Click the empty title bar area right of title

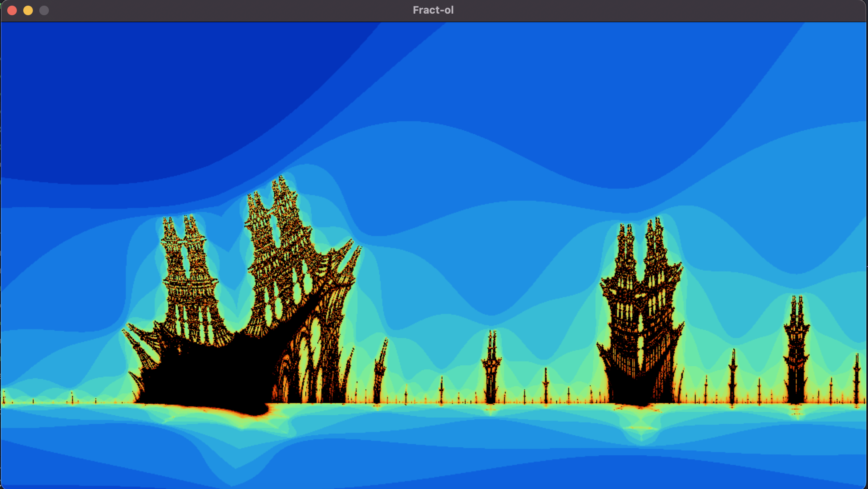pyautogui.click(x=641, y=10)
